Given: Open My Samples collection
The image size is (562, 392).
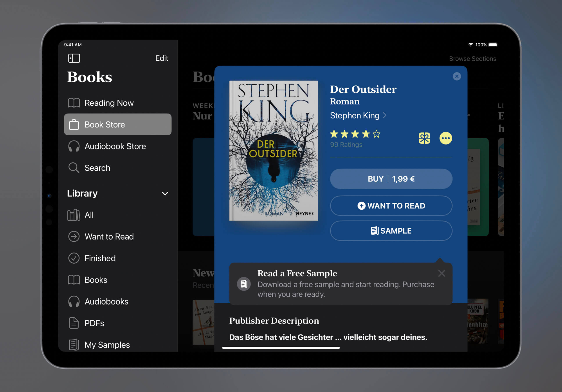Looking at the screenshot, I should (118, 345).
